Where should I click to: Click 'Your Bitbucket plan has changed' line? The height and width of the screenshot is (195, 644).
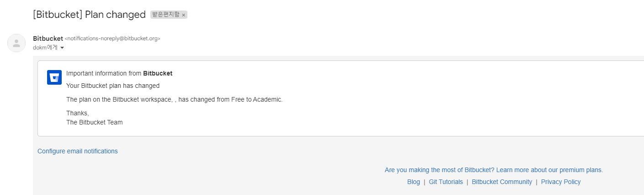tap(113, 86)
